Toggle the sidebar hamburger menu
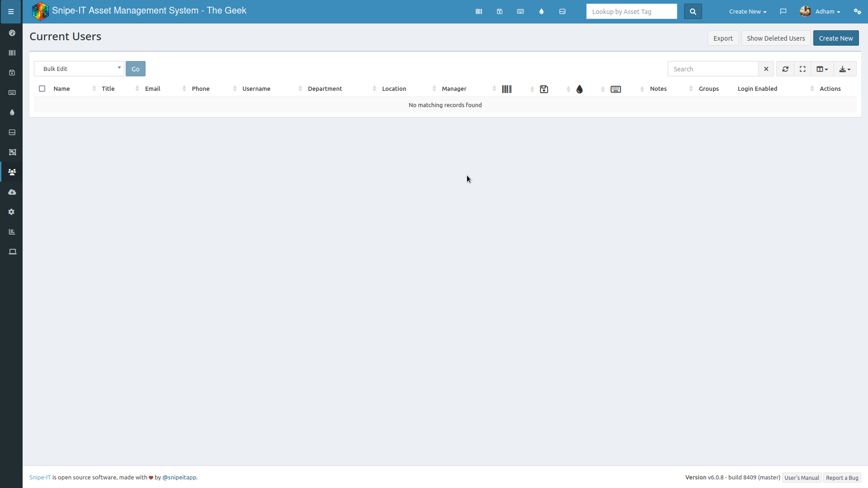This screenshot has height=488, width=868. [11, 12]
